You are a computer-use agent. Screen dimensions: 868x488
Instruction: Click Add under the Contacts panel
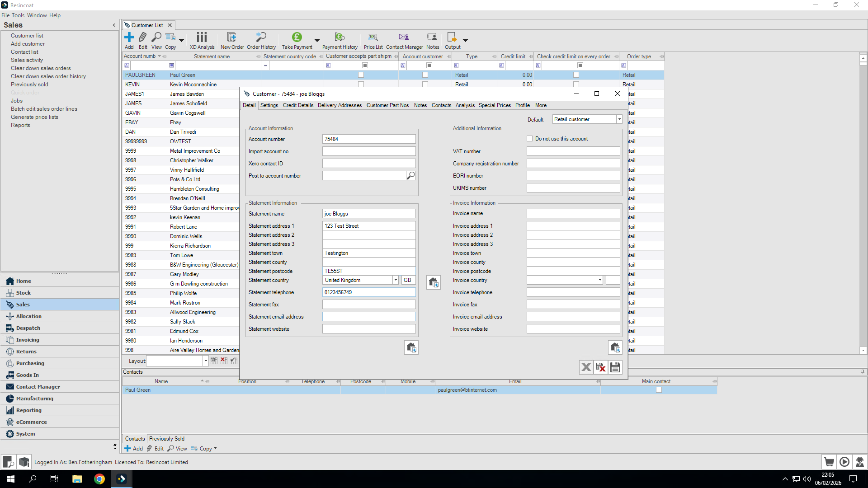(x=134, y=448)
